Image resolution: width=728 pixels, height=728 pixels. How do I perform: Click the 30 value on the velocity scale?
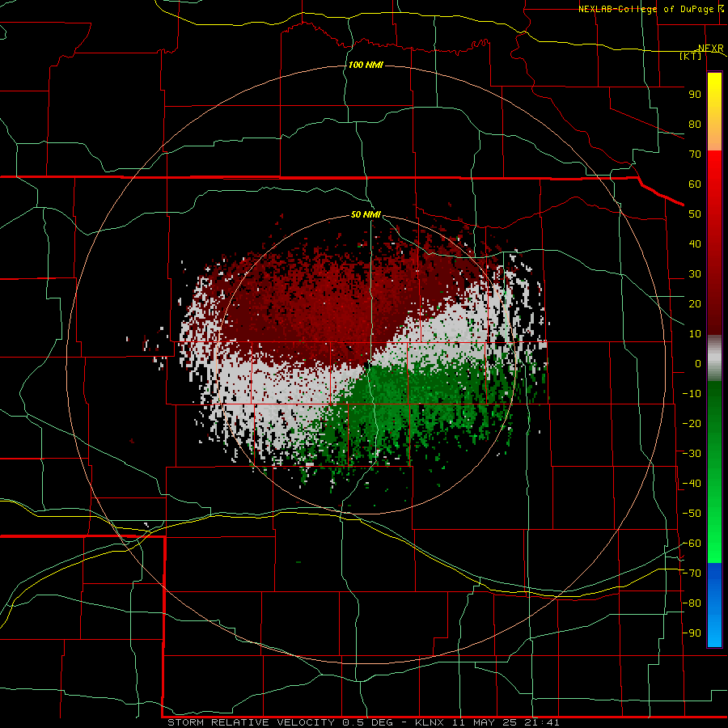pyautogui.click(x=695, y=274)
